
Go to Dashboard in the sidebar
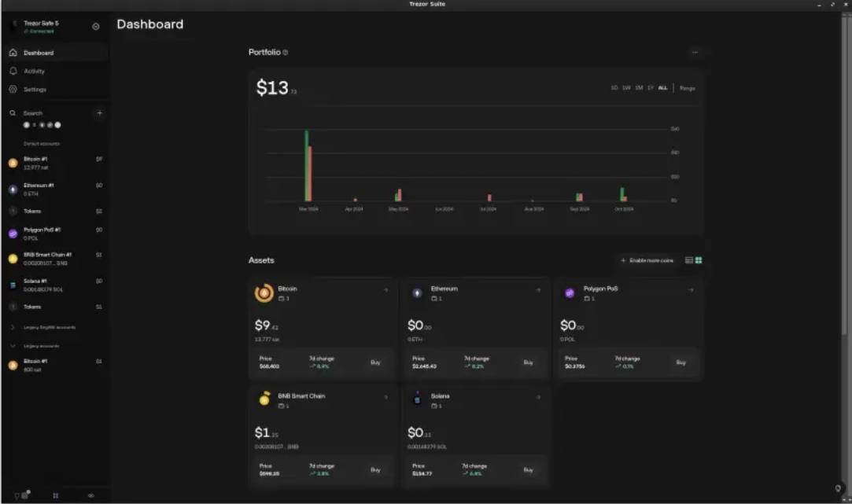coord(39,53)
